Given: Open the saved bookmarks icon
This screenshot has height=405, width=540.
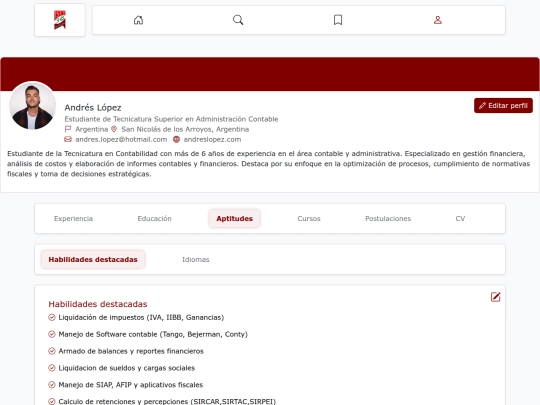Looking at the screenshot, I should tap(338, 20).
